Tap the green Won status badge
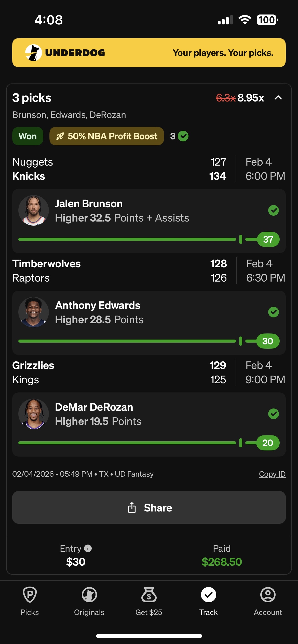298x644 pixels. point(28,136)
